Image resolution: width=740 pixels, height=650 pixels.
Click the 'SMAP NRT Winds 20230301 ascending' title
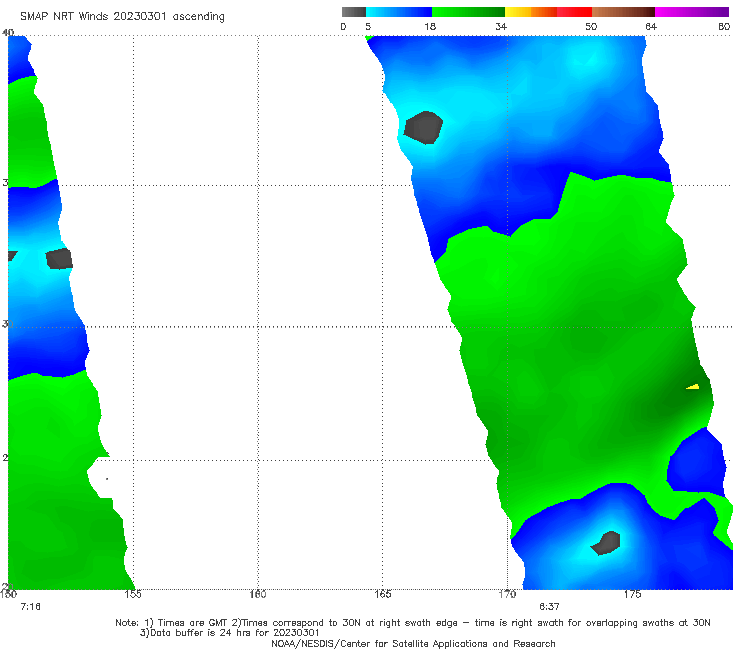(x=122, y=17)
